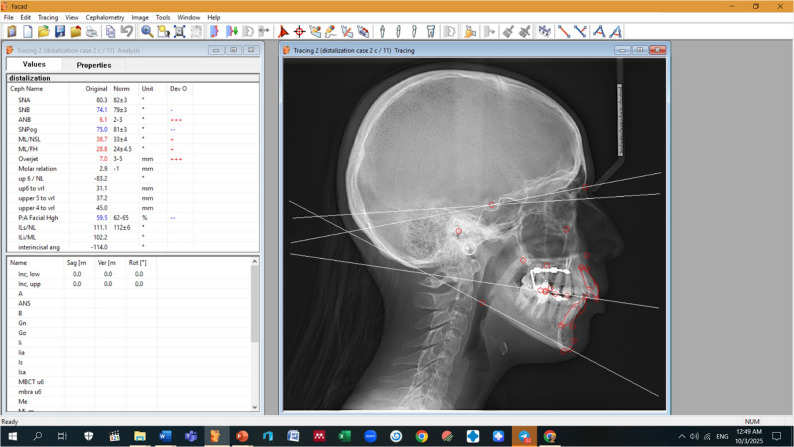Select the ANB measurement row

133,119
